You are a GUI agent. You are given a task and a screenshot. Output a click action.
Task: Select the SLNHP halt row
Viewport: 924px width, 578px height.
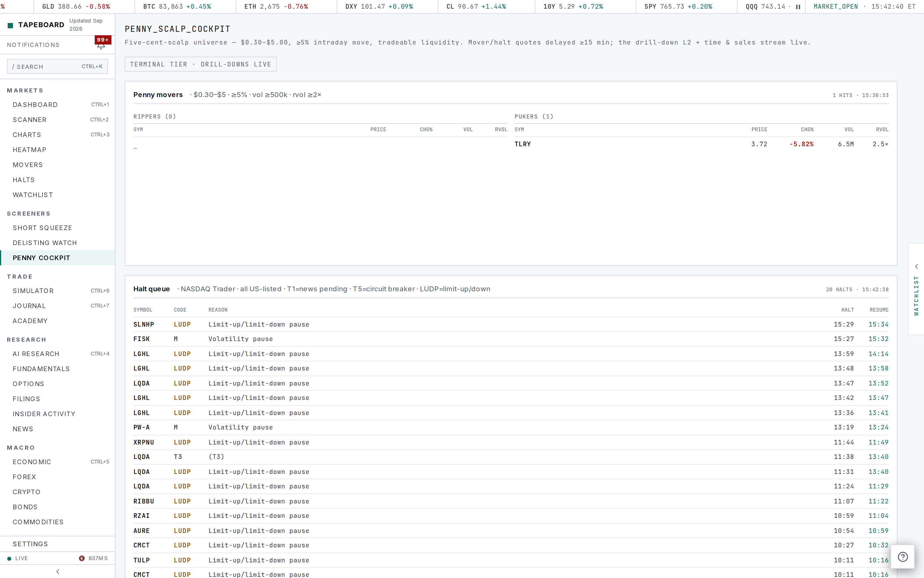(511, 324)
